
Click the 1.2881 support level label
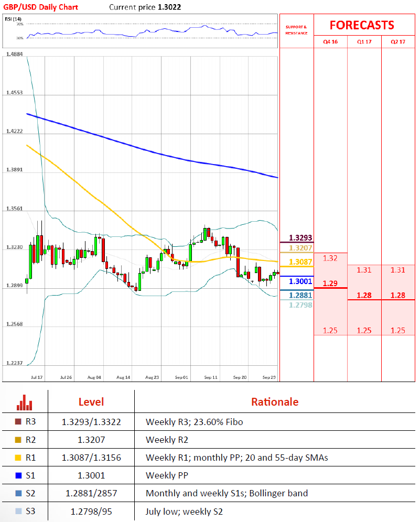tap(300, 295)
